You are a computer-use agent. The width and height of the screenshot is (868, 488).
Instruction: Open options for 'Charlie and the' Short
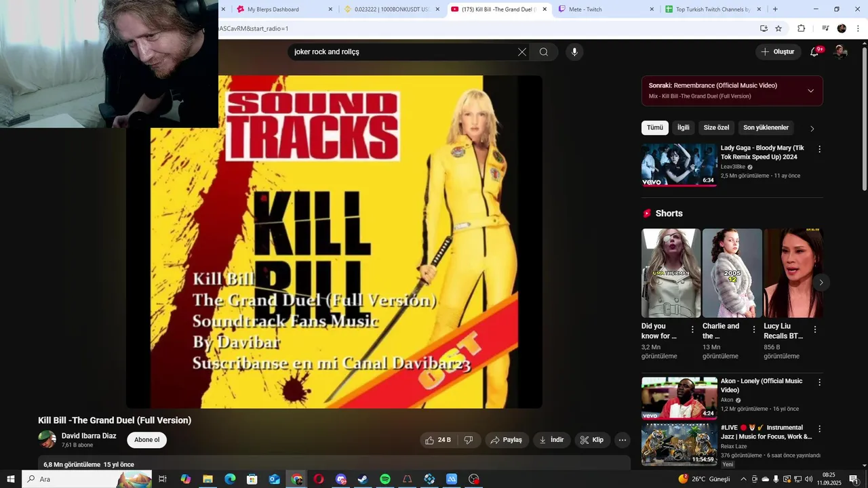tap(753, 329)
